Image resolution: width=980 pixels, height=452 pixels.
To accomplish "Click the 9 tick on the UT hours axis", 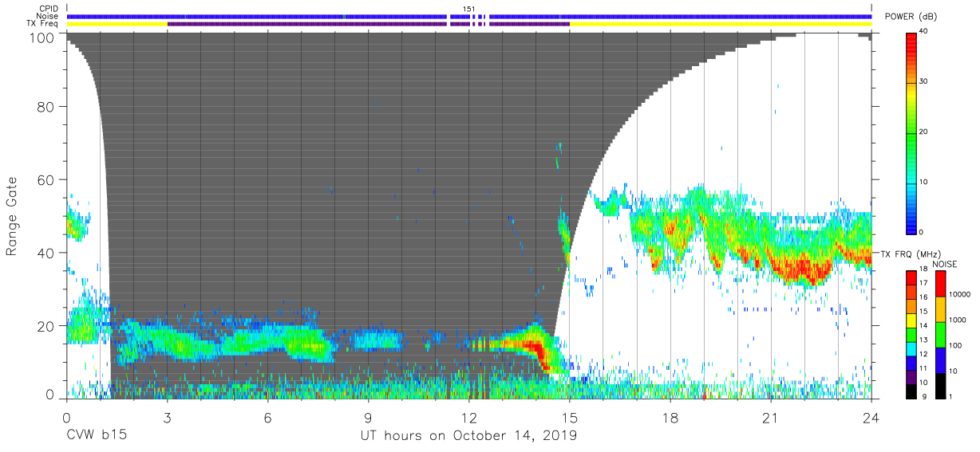I will coord(368,418).
